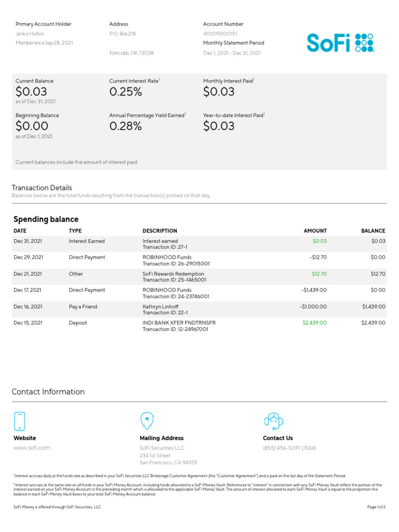This screenshot has height=532, width=399.
Task: Click the Dec 29, 2021 date cell
Action: tap(29, 257)
